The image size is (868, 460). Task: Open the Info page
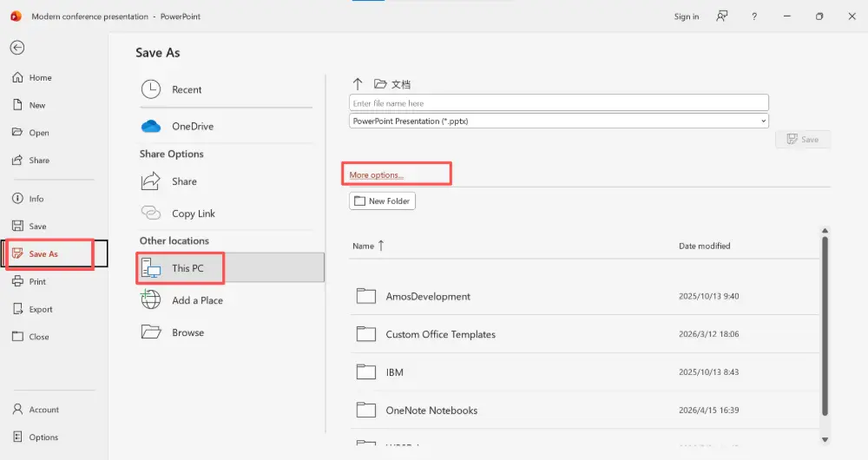(x=28, y=198)
